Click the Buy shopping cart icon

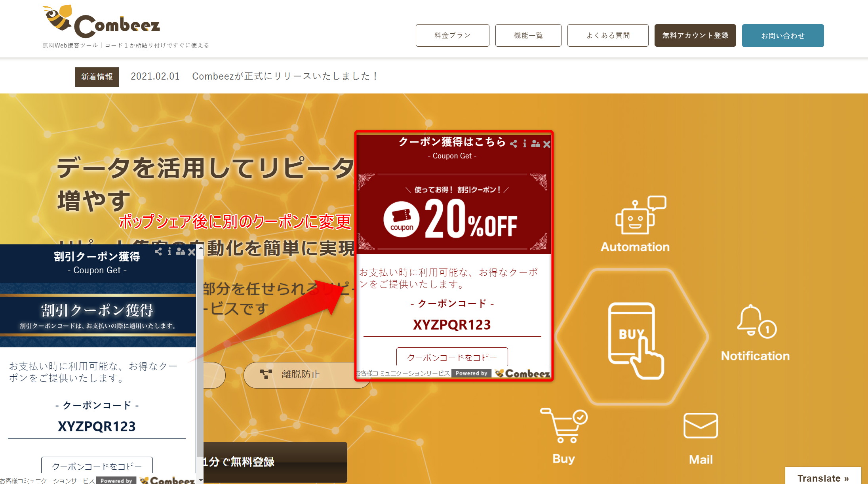pos(564,426)
